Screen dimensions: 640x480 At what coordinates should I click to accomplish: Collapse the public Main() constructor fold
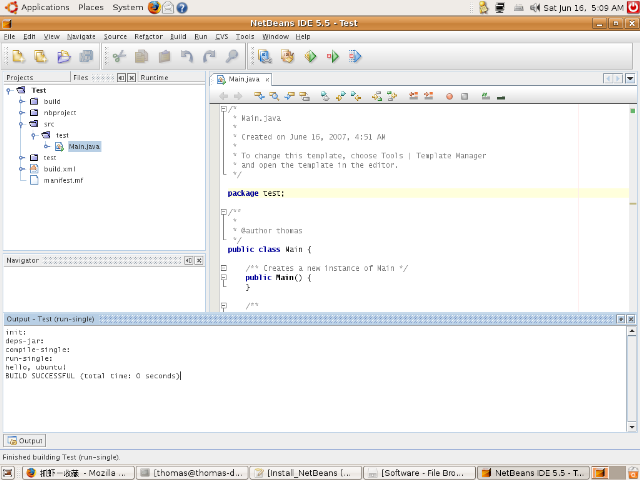click(x=224, y=277)
